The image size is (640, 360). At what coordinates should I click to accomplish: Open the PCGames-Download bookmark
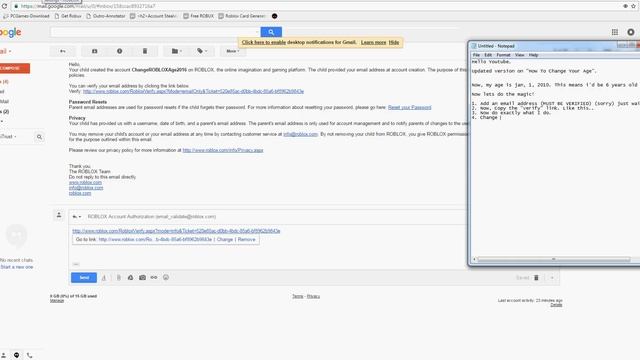point(27,16)
